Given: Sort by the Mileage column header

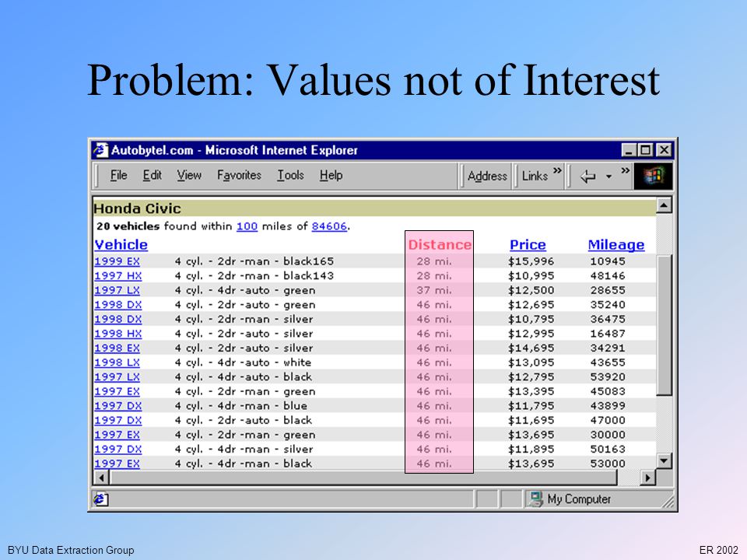Looking at the screenshot, I should [616, 245].
